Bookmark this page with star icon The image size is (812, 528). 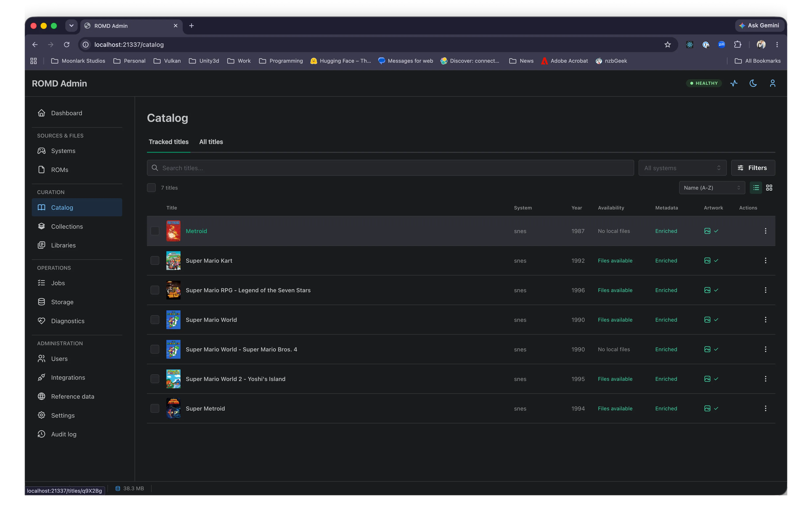pos(668,45)
